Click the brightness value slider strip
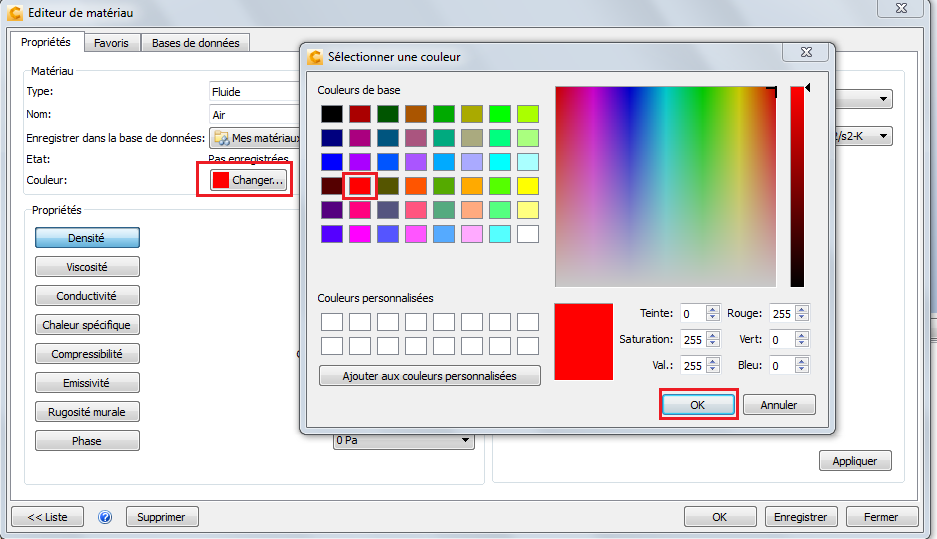The width and height of the screenshot is (937, 539). 797,186
